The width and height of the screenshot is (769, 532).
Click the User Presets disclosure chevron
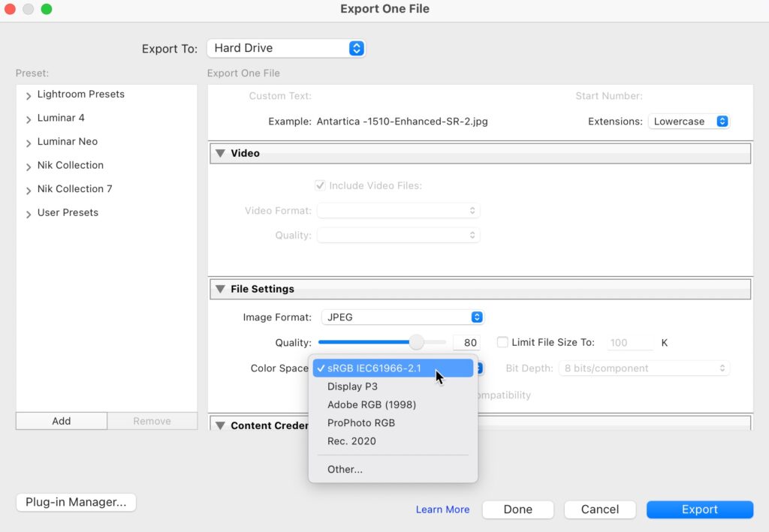(29, 214)
